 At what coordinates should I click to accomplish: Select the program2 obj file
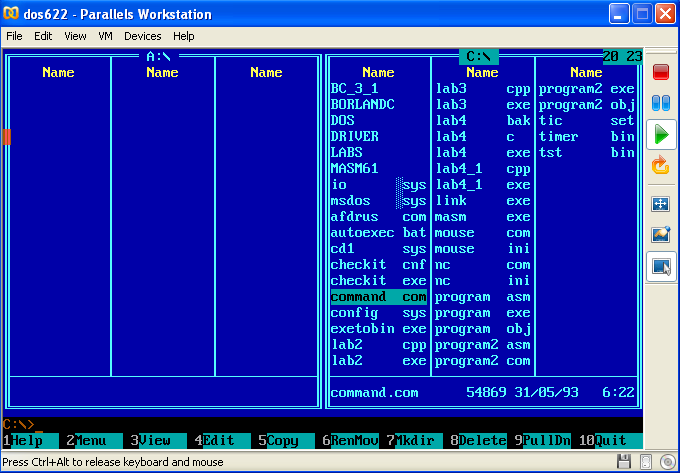click(587, 104)
